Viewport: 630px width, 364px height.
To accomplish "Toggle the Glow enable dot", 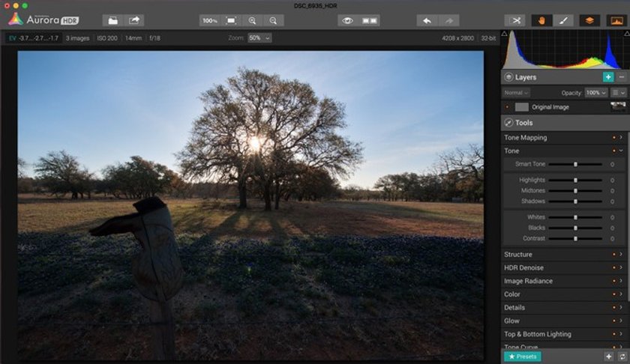I will pyautogui.click(x=614, y=321).
